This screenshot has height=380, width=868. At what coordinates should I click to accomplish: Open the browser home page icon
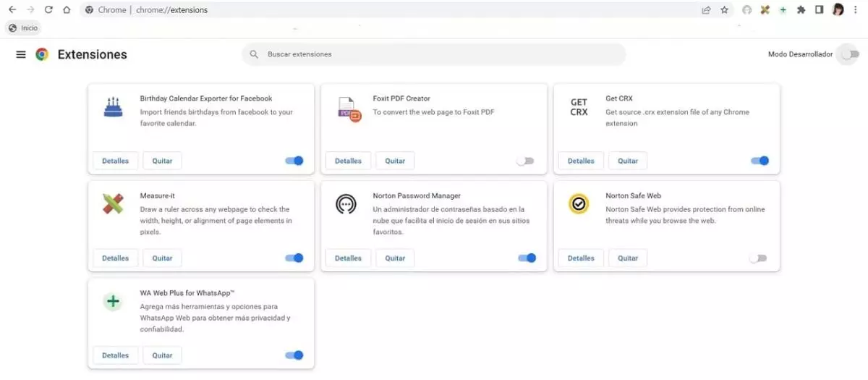(67, 10)
